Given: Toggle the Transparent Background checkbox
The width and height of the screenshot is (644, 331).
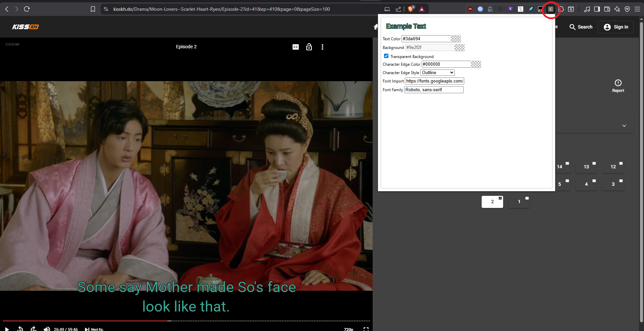Looking at the screenshot, I should tap(386, 56).
